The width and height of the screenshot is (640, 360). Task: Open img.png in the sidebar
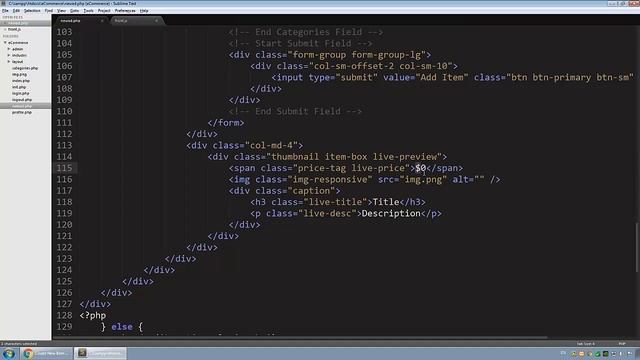pos(19,74)
